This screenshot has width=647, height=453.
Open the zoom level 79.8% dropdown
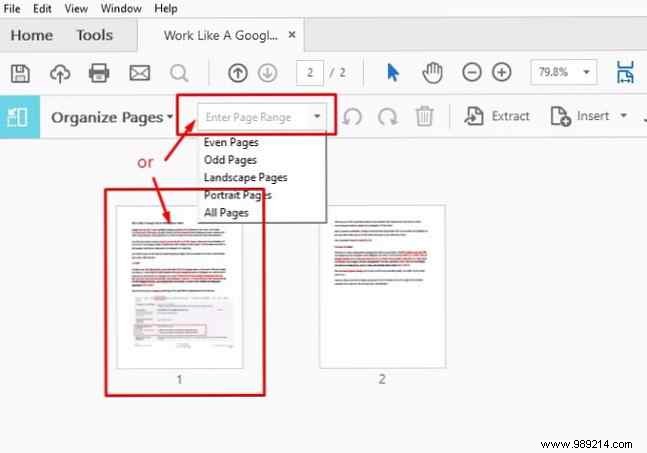(x=586, y=72)
